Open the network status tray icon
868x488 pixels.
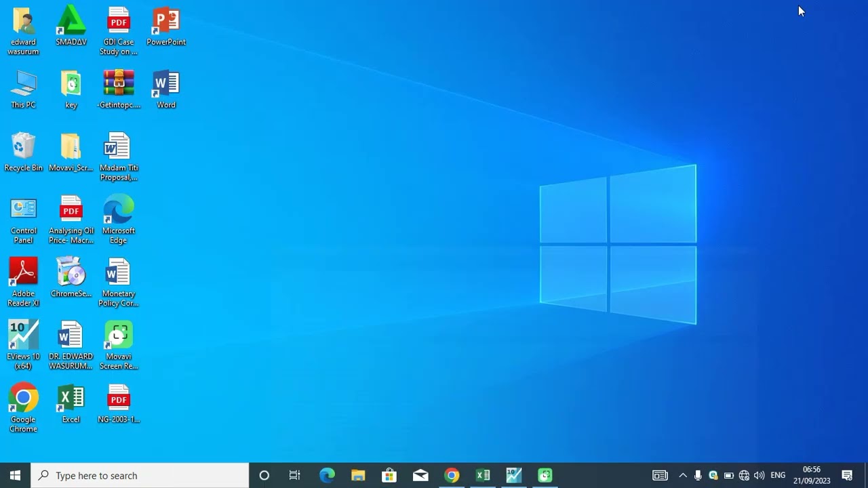(x=744, y=476)
